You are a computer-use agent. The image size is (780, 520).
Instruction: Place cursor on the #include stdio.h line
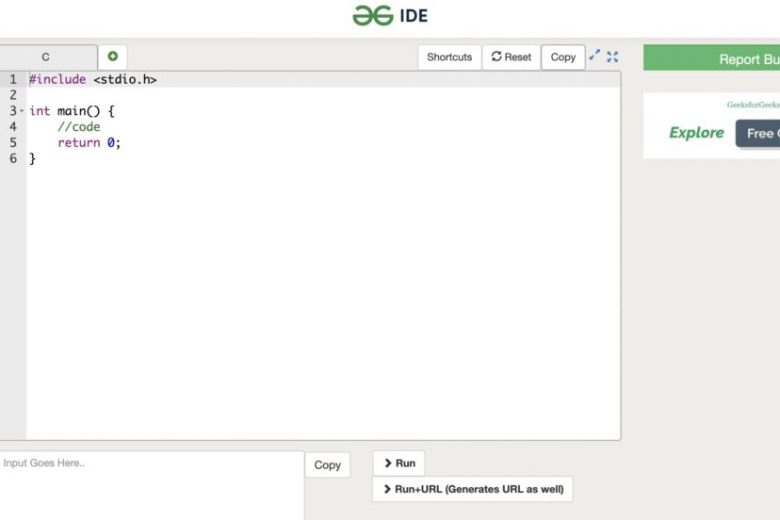pyautogui.click(x=92, y=79)
